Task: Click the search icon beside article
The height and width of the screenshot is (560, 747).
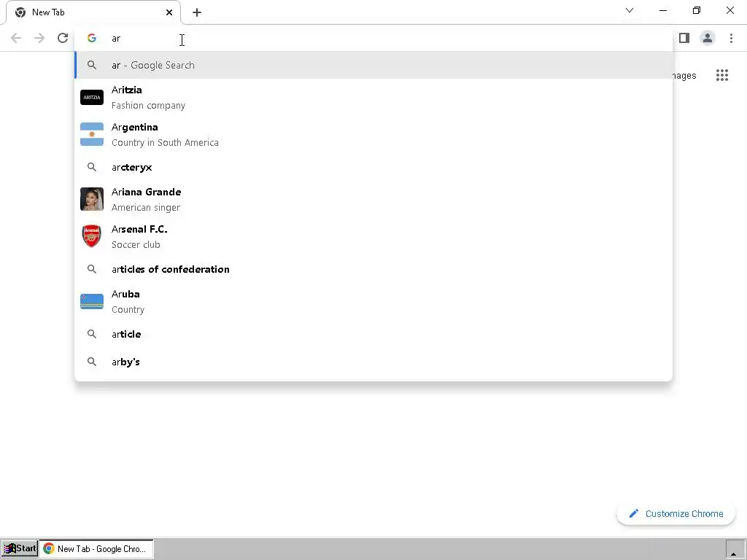Action: [x=91, y=334]
